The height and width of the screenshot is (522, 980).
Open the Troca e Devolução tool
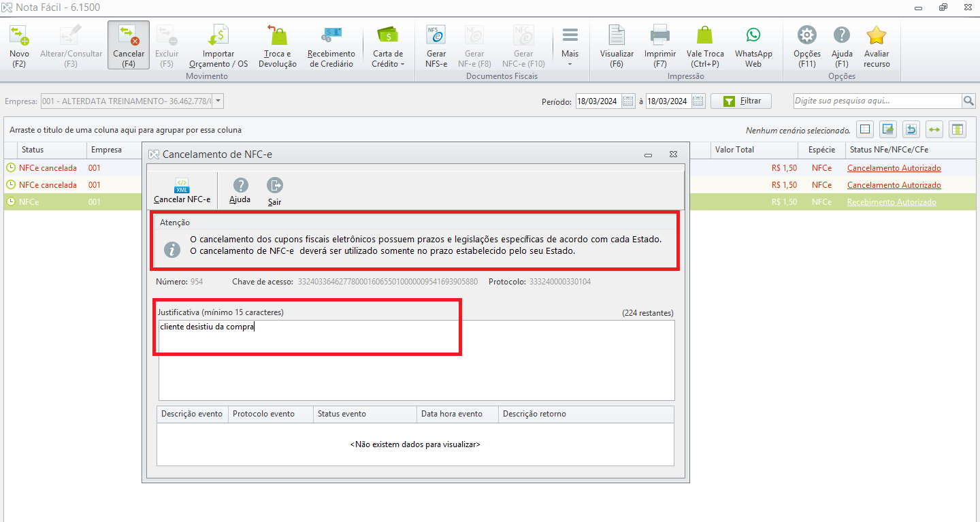point(278,46)
